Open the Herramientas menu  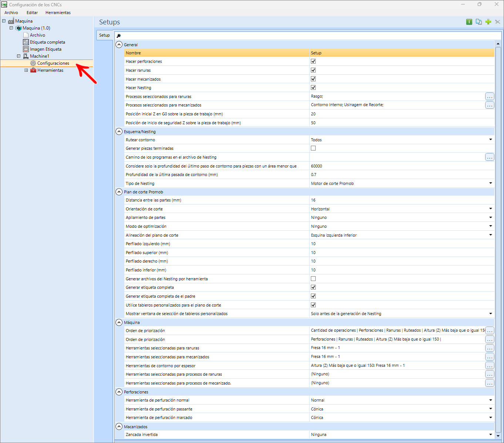58,13
